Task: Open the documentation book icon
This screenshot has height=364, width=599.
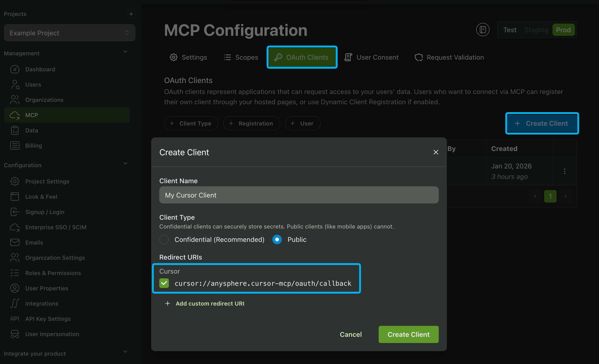Action: pos(483,30)
